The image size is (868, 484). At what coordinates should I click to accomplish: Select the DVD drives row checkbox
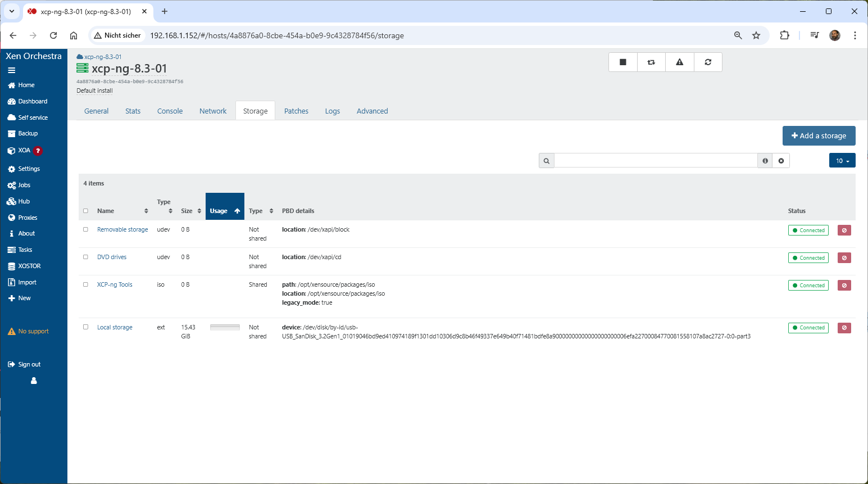(86, 257)
